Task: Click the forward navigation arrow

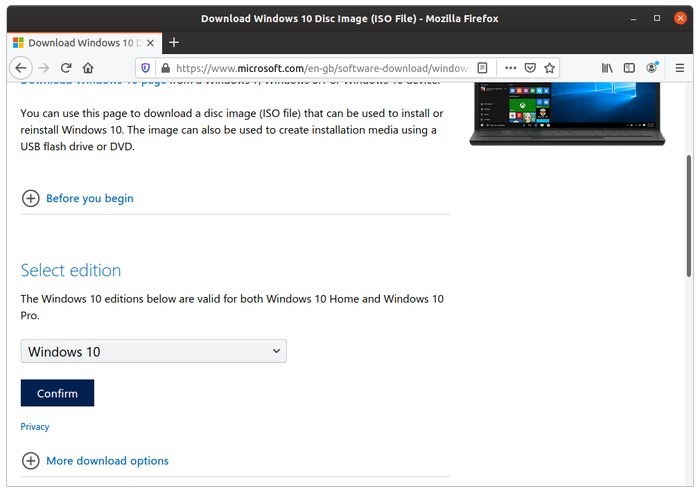Action: [44, 68]
